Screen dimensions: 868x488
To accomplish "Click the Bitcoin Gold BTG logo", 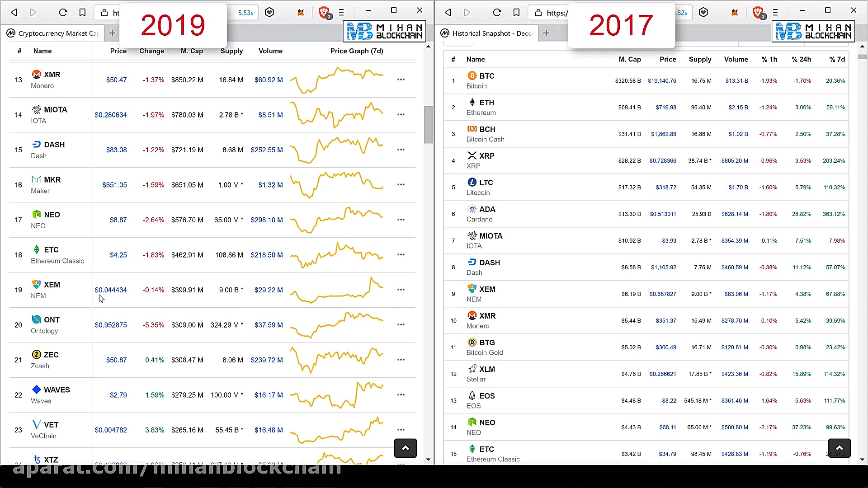I will click(472, 342).
